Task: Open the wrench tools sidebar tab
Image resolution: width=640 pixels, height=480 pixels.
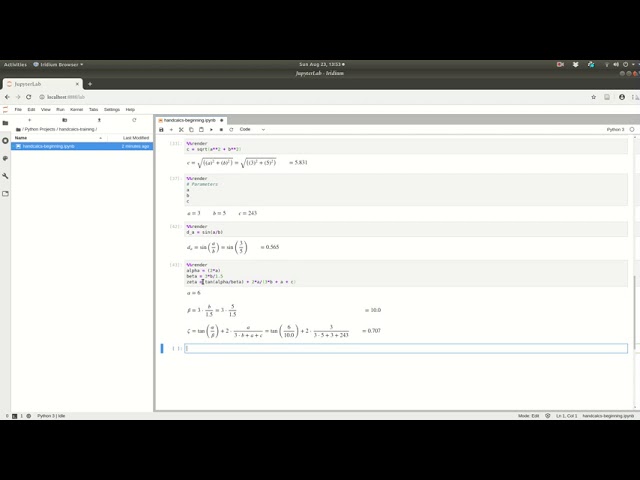Action: (x=5, y=176)
